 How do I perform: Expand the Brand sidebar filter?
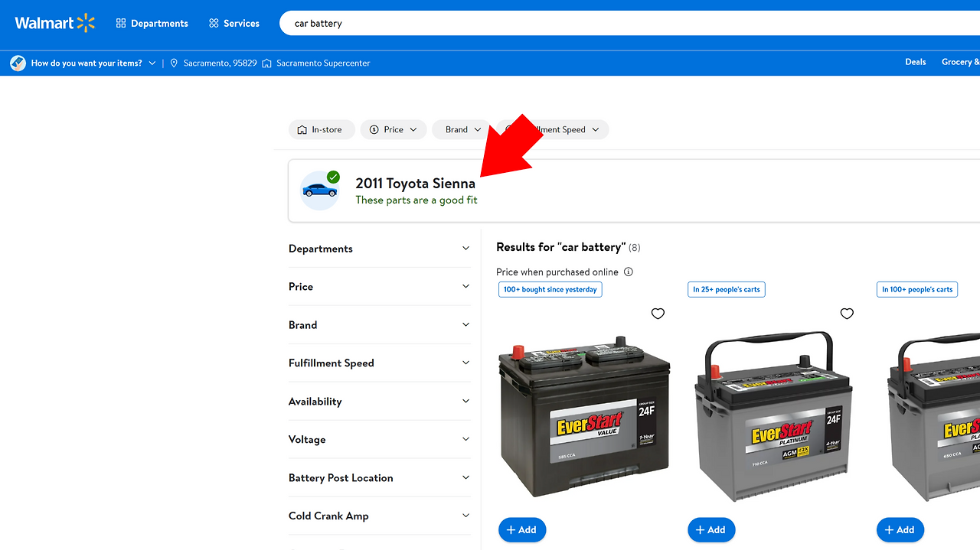coord(379,325)
